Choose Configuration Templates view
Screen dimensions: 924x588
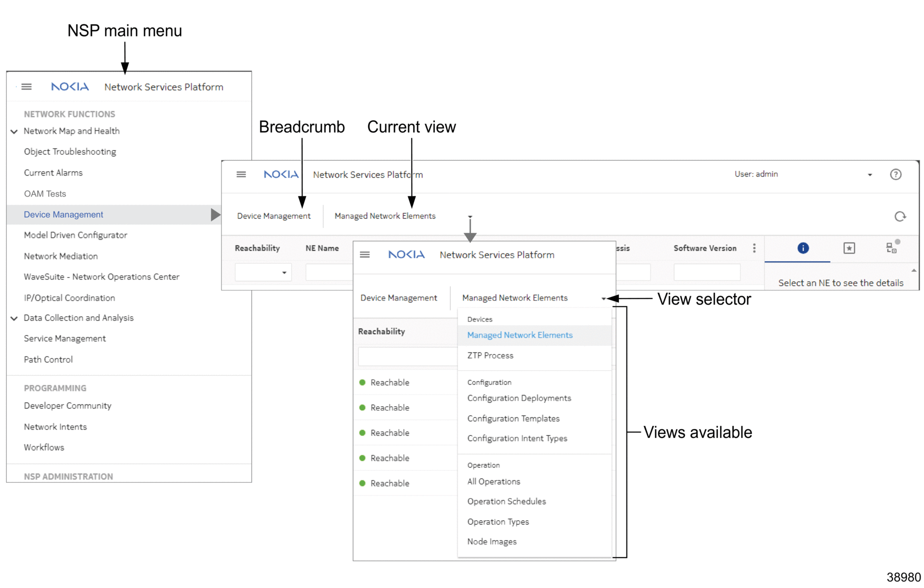coord(513,419)
